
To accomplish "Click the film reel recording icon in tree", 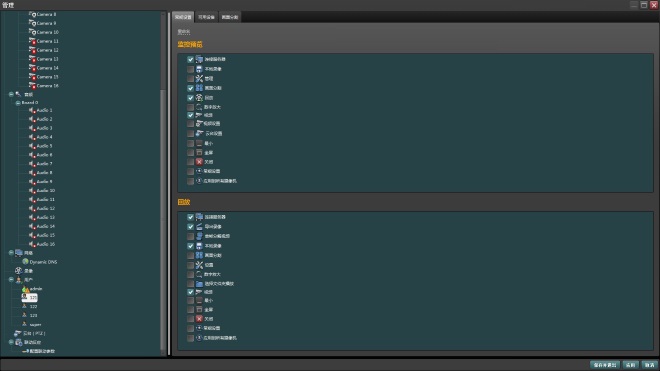I will tap(19, 271).
